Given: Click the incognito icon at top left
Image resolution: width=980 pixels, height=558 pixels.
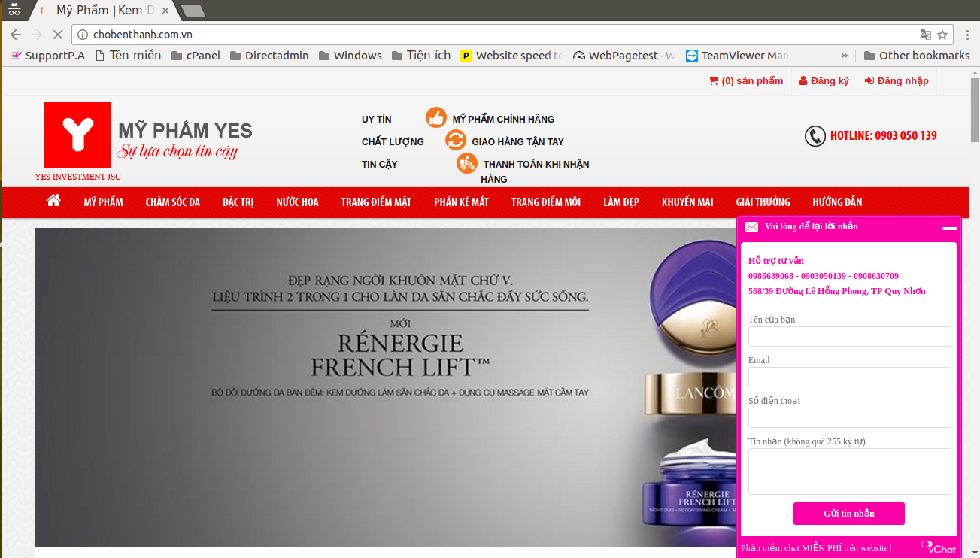Looking at the screenshot, I should pyautogui.click(x=14, y=10).
